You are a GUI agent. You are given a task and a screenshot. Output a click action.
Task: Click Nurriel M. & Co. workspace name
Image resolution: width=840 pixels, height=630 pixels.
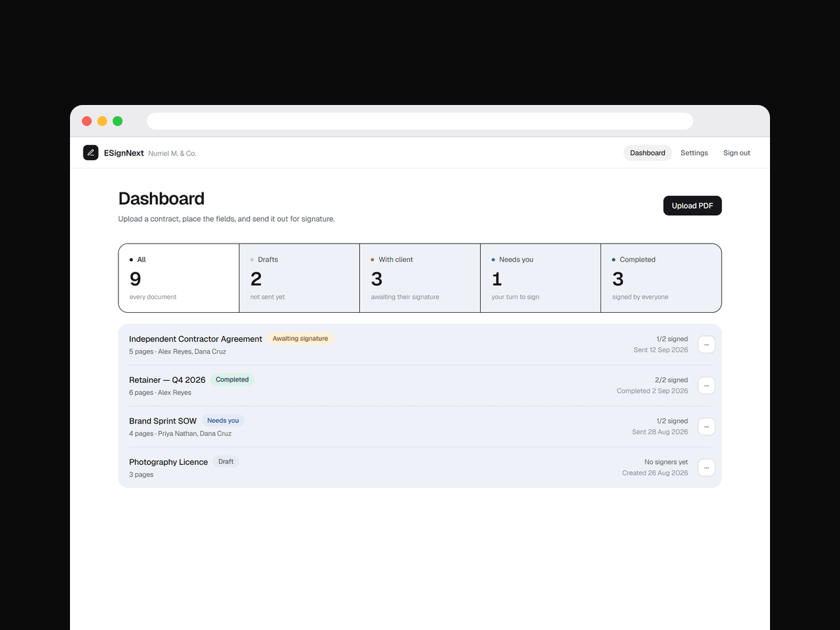tap(172, 153)
